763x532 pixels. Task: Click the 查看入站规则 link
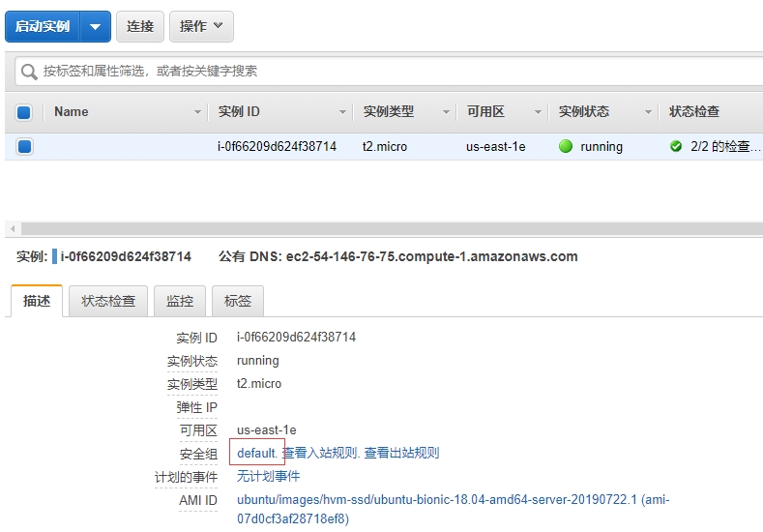click(x=320, y=453)
